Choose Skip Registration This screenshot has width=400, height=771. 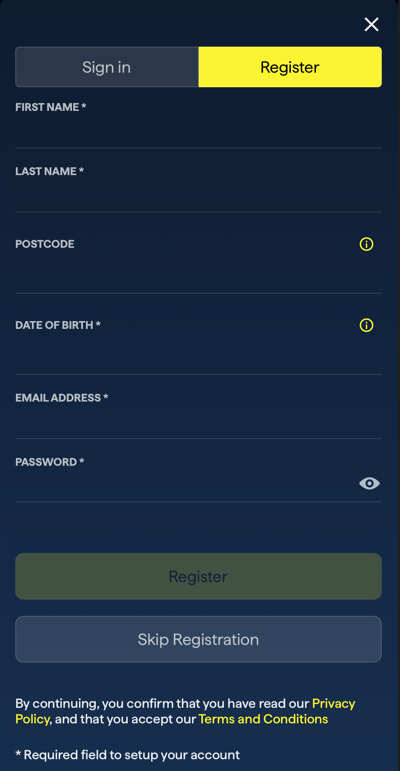pyautogui.click(x=198, y=639)
